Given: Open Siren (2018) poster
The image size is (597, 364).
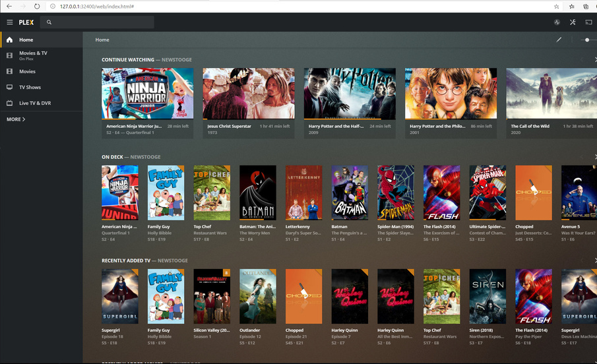Looking at the screenshot, I should [x=487, y=296].
